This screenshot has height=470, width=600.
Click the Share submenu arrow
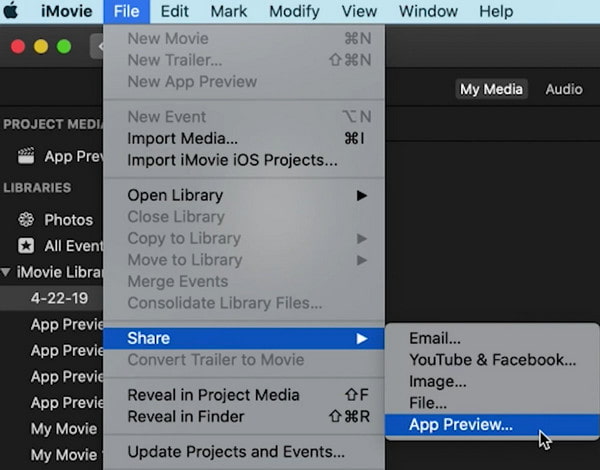coord(362,338)
